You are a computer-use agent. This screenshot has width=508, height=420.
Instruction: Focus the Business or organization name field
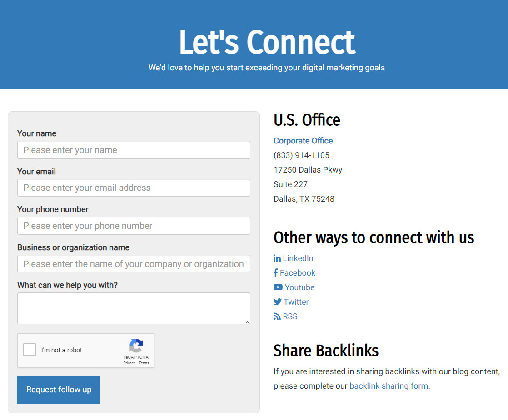[134, 264]
